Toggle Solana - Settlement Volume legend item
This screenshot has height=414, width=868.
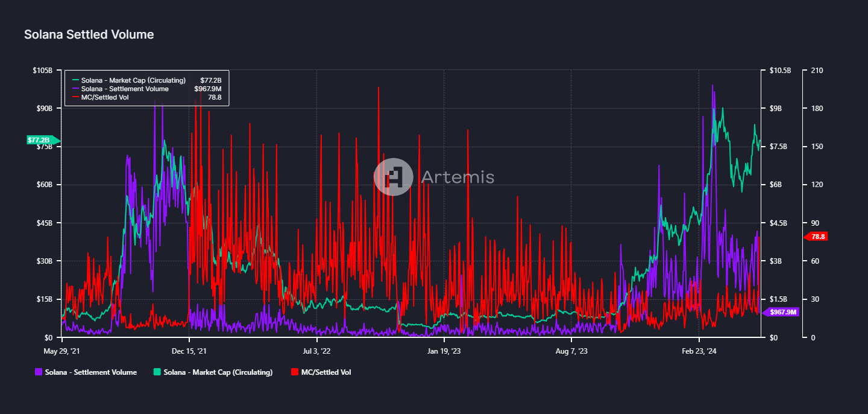coord(86,372)
